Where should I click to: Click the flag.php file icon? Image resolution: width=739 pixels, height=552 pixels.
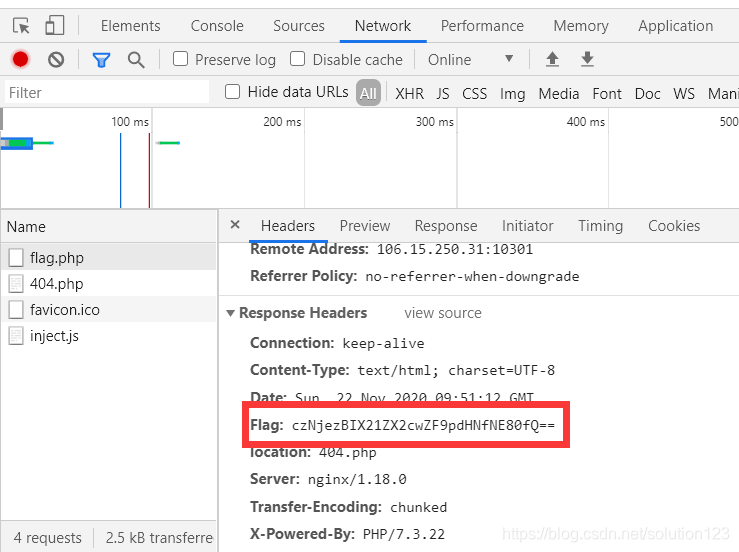pos(16,258)
